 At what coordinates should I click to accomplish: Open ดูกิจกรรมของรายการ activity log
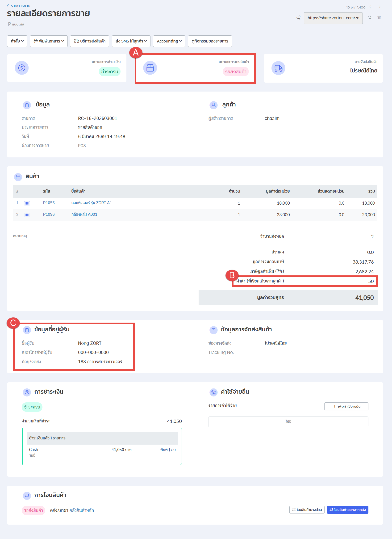pyautogui.click(x=210, y=41)
